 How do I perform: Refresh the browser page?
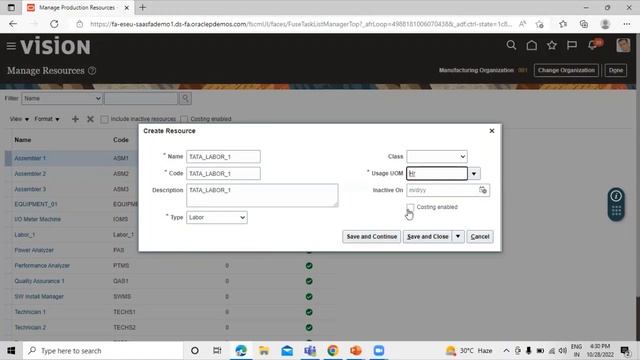(x=54, y=24)
